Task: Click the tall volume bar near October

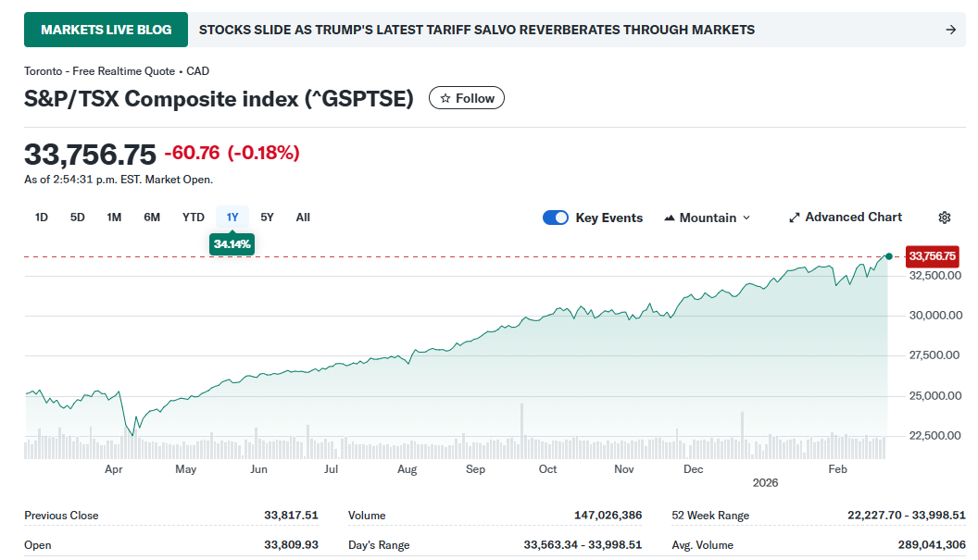Action: 522,431
